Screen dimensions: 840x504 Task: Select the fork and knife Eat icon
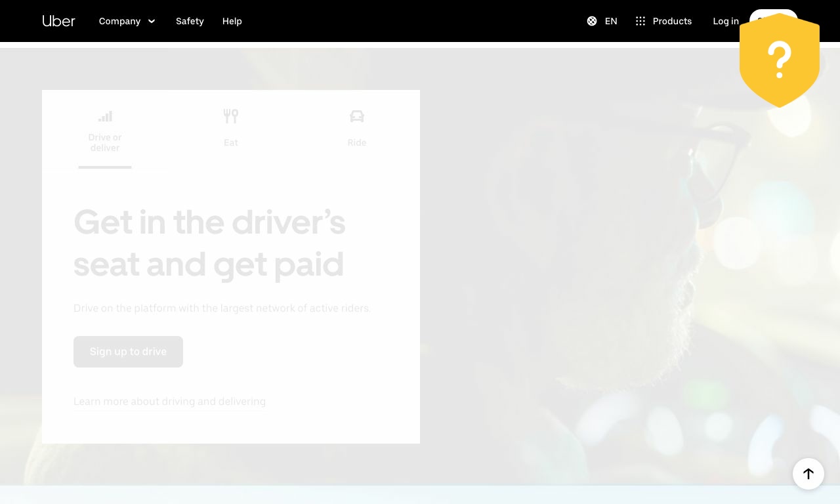pyautogui.click(x=231, y=116)
